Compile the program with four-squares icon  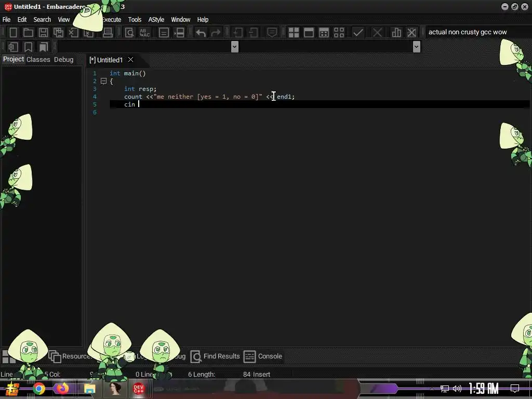[294, 33]
